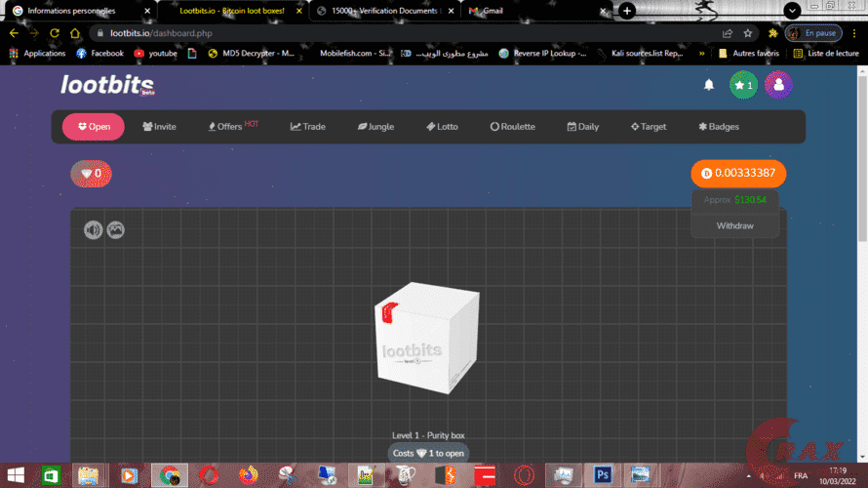Bookmark this page with star icon
The width and height of the screenshot is (868, 488).
click(x=748, y=32)
